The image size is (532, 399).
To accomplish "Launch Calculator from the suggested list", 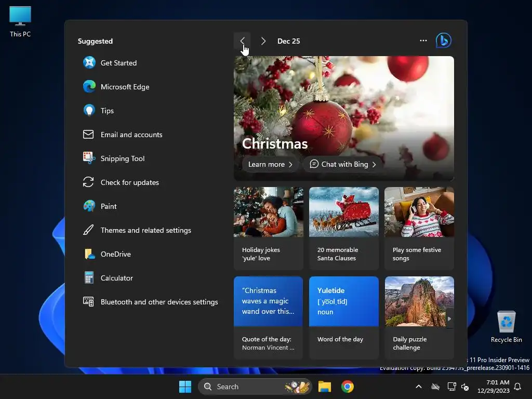I will click(108, 278).
